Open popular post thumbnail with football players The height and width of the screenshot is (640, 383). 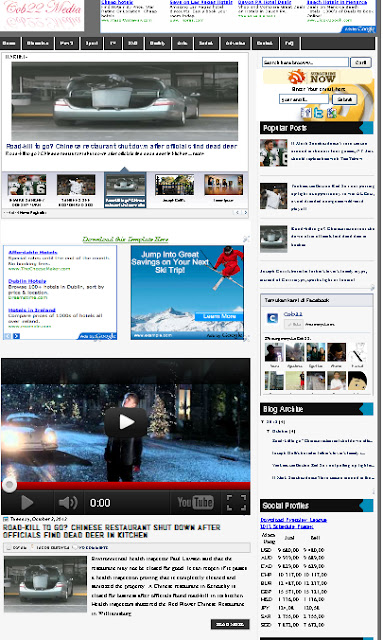274,153
